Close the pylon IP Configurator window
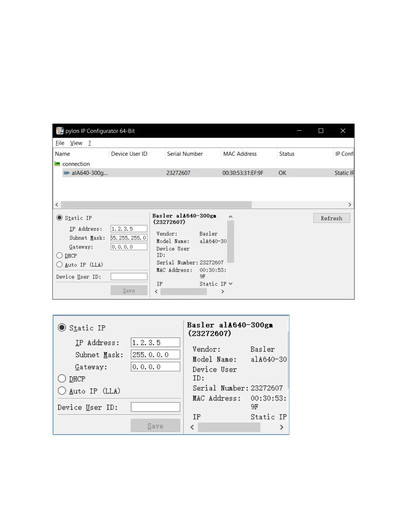 tap(343, 131)
